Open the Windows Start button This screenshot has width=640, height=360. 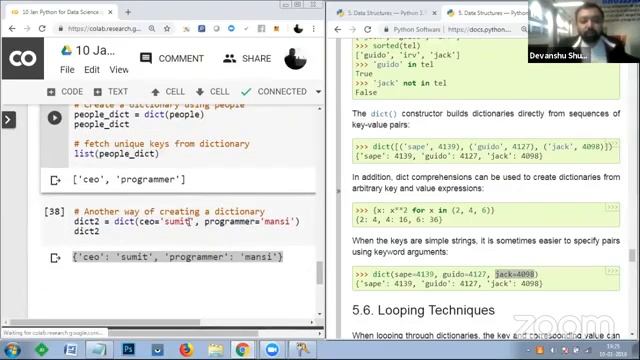[x=12, y=350]
